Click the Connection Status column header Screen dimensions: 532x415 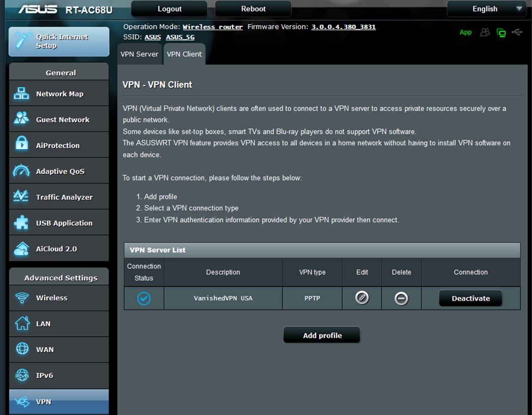(x=144, y=272)
